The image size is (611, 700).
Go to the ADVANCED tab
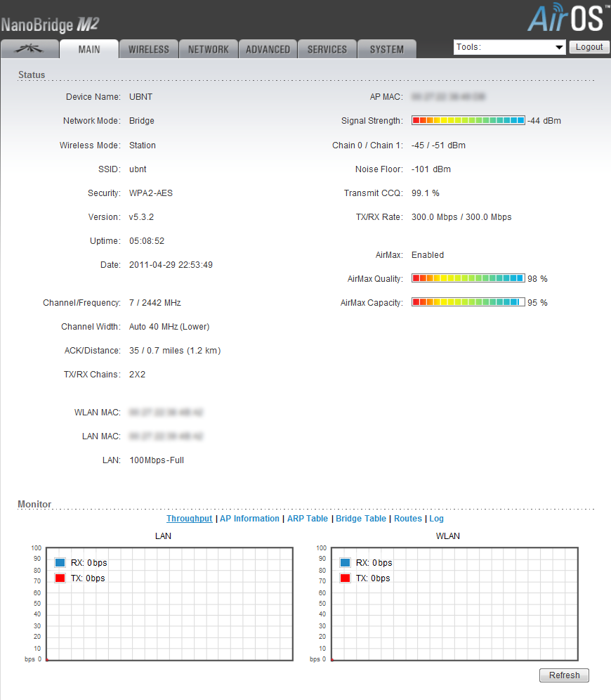point(268,49)
